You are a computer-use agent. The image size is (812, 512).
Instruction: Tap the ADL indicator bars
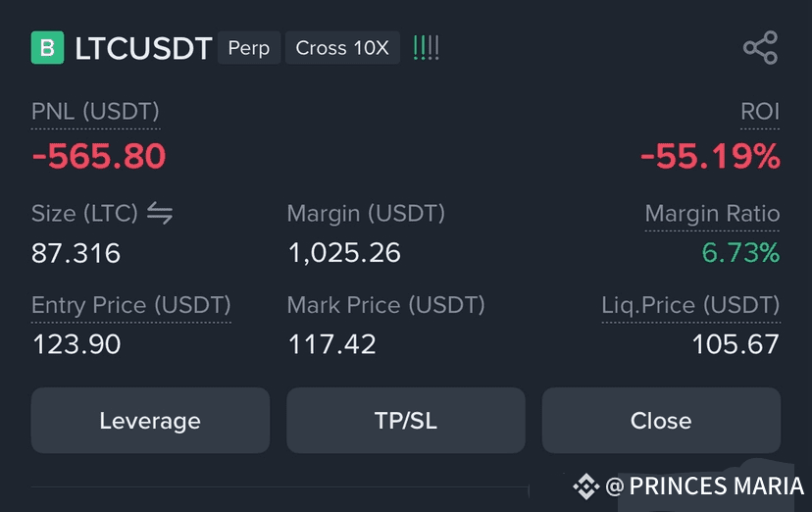[427, 48]
